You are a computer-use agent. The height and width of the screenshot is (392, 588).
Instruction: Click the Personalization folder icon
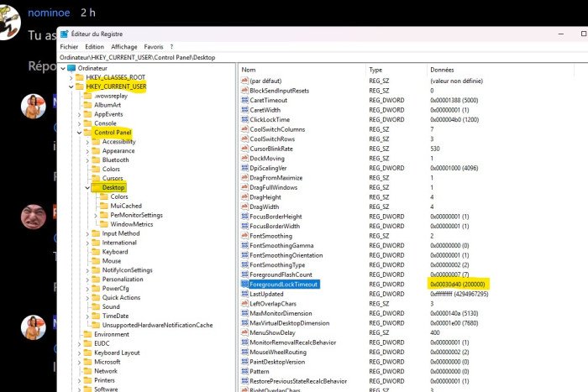(96, 280)
